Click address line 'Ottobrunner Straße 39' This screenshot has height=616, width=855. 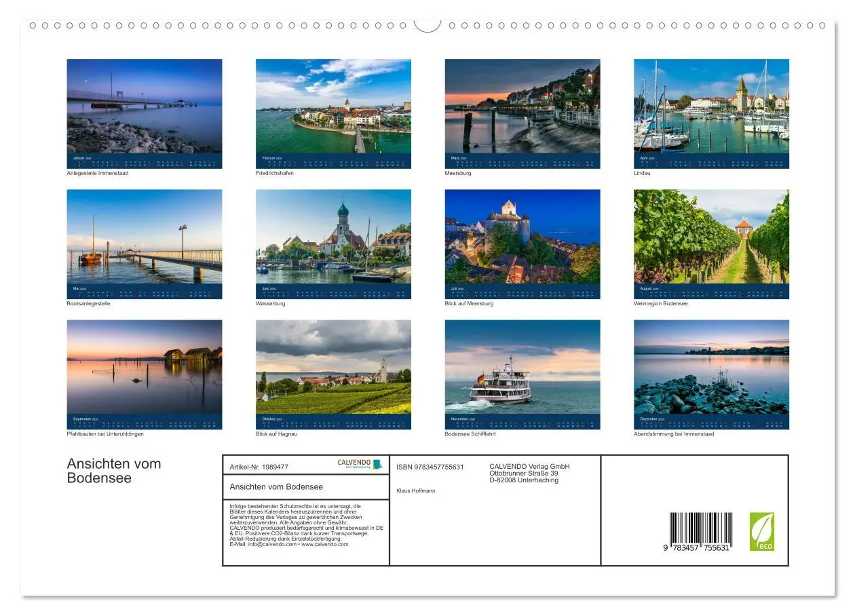click(524, 473)
